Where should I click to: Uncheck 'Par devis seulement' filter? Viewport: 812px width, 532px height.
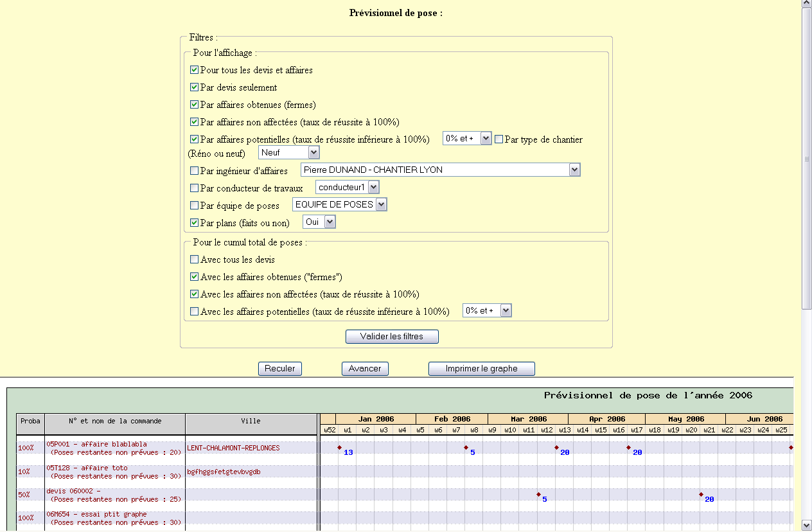(x=194, y=87)
